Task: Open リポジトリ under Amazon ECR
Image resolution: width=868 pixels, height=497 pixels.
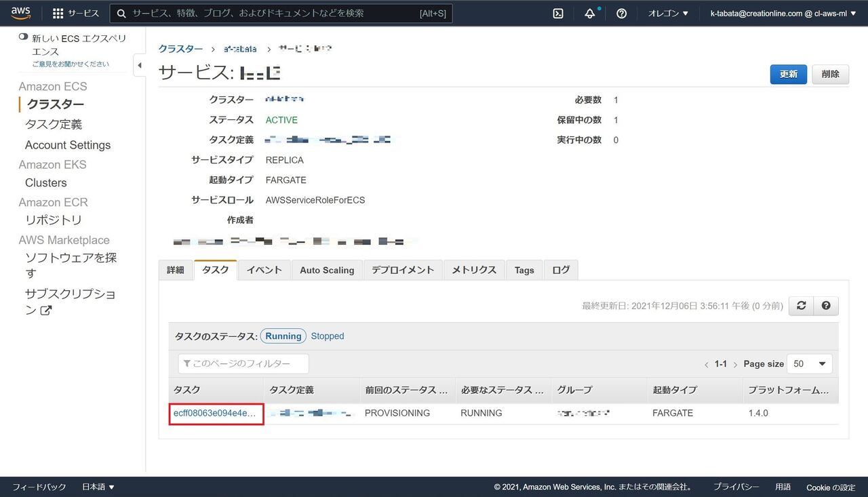Action: [x=54, y=220]
